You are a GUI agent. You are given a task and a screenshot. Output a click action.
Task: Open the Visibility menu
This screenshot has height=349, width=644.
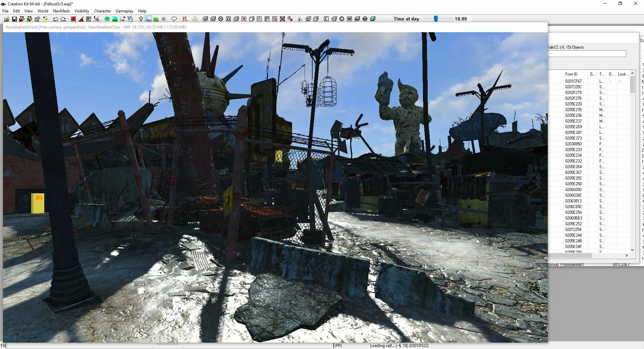tap(82, 11)
